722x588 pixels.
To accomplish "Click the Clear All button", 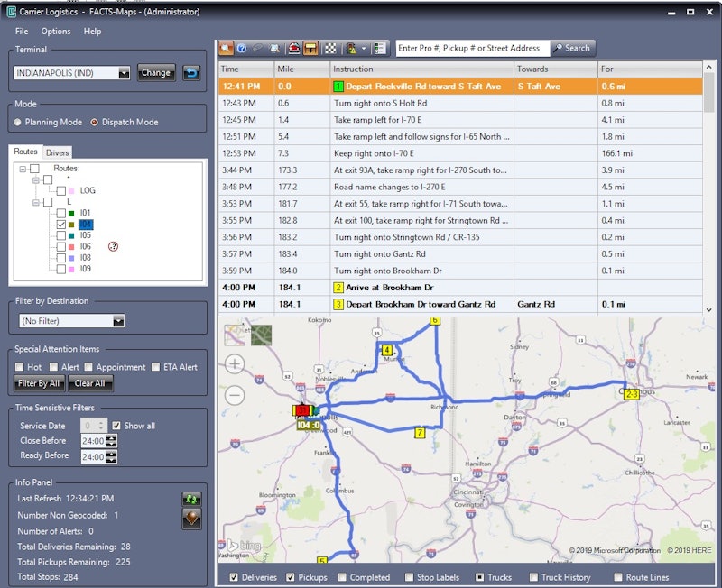I will pos(89,383).
